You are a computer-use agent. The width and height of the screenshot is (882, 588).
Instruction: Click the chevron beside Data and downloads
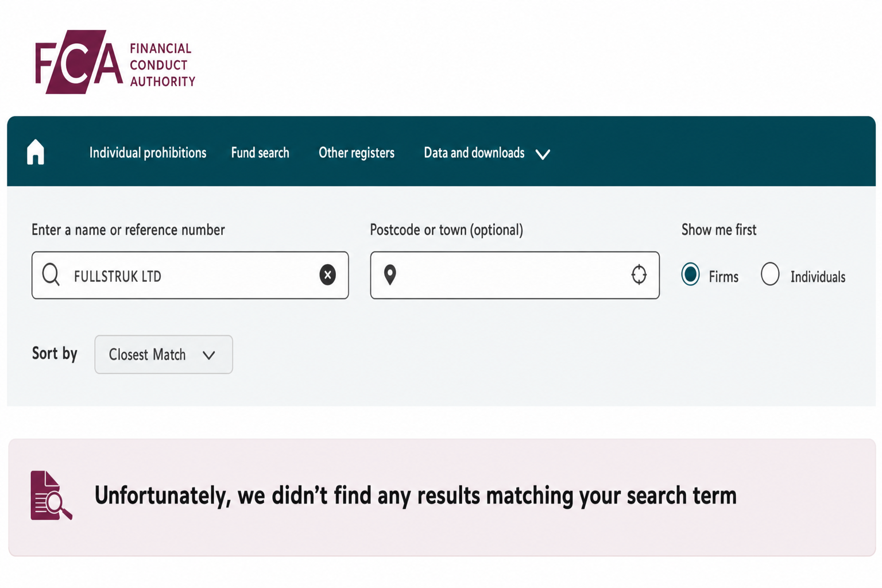(x=543, y=154)
